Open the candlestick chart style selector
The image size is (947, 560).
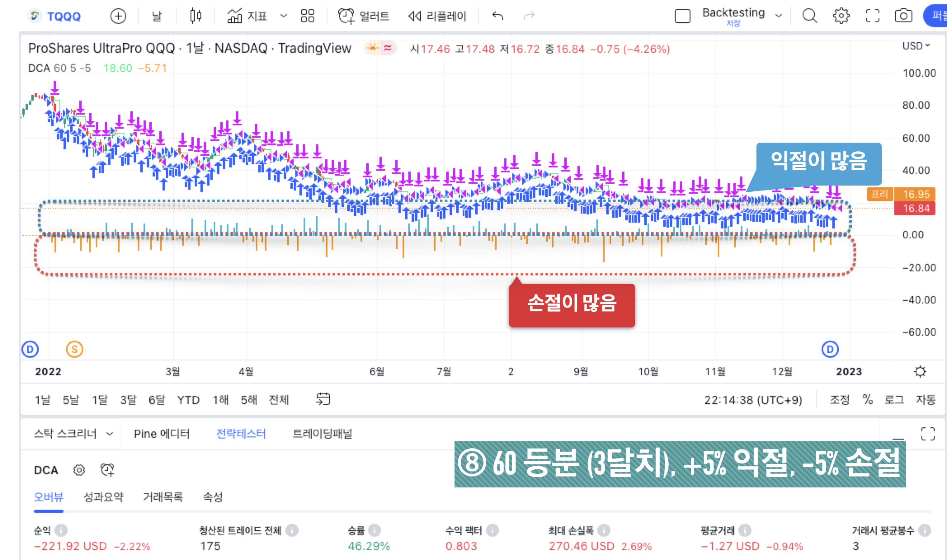tap(196, 16)
